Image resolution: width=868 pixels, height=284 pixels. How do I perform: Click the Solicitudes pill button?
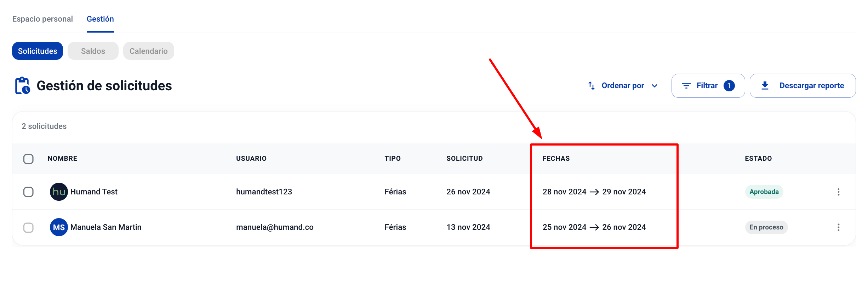[38, 51]
